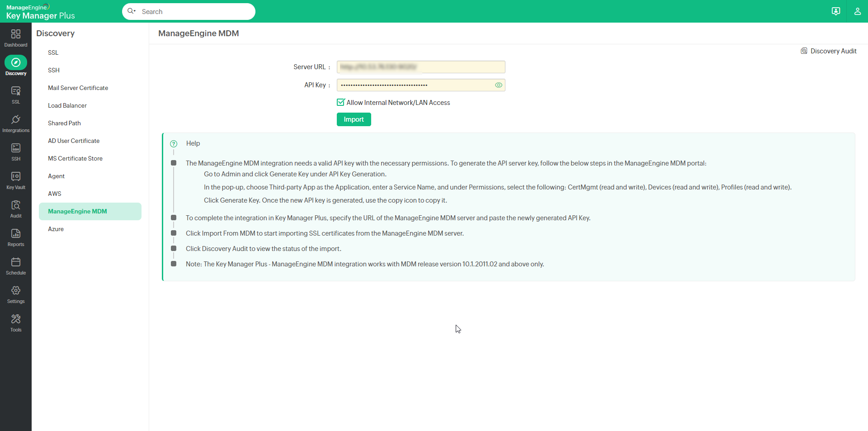Open Shared Path discovery
The width and height of the screenshot is (868, 431).
pyautogui.click(x=65, y=123)
